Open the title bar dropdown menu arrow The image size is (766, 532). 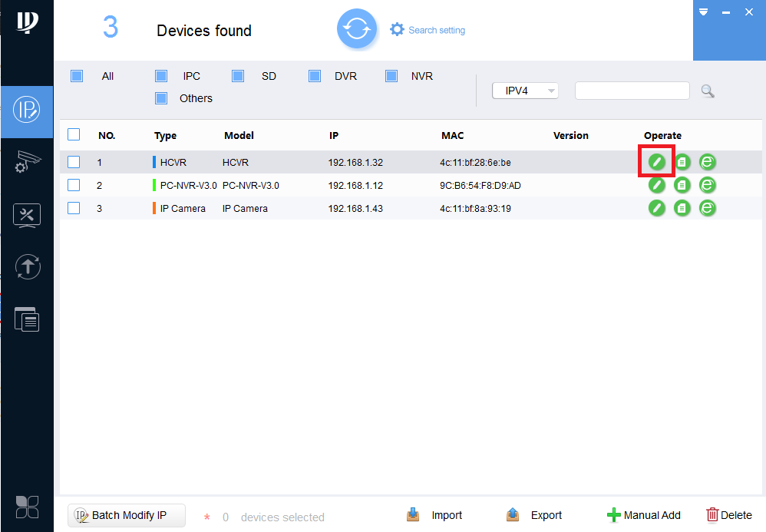704,12
